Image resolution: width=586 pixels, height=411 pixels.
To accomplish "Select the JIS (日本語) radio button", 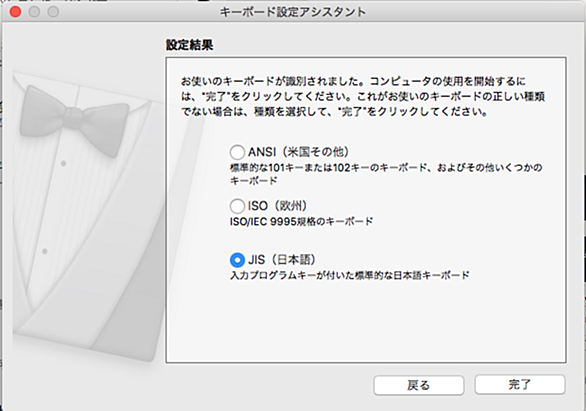I will click(x=237, y=260).
